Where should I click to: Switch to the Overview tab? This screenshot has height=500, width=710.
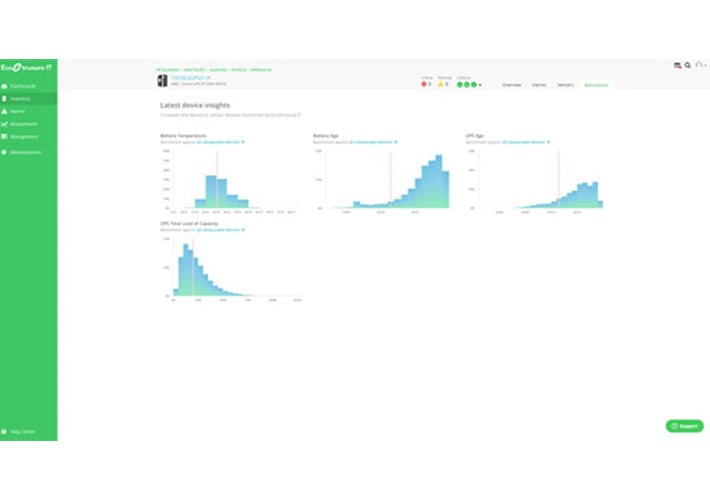(512, 85)
